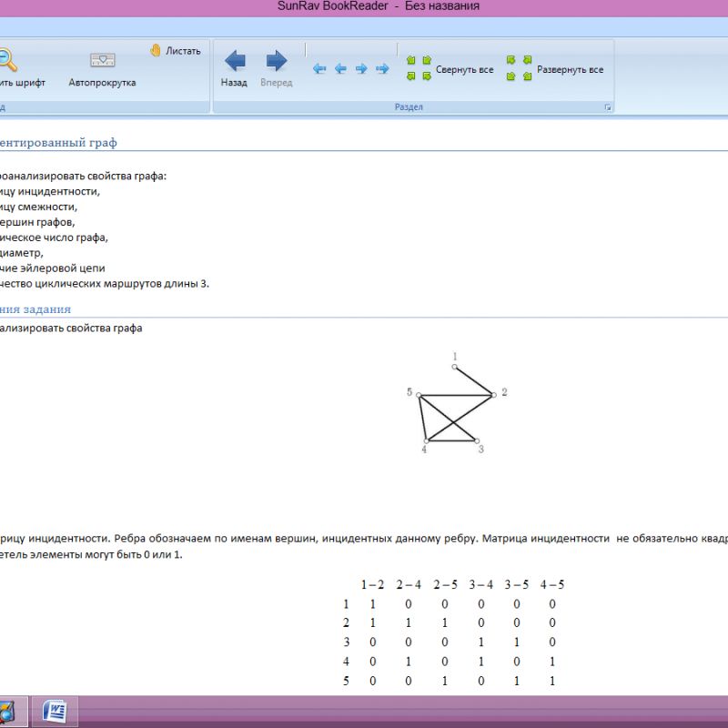This screenshot has height=728, width=728.
Task: Expand all sections with Развернуть все
Action: tap(555, 69)
